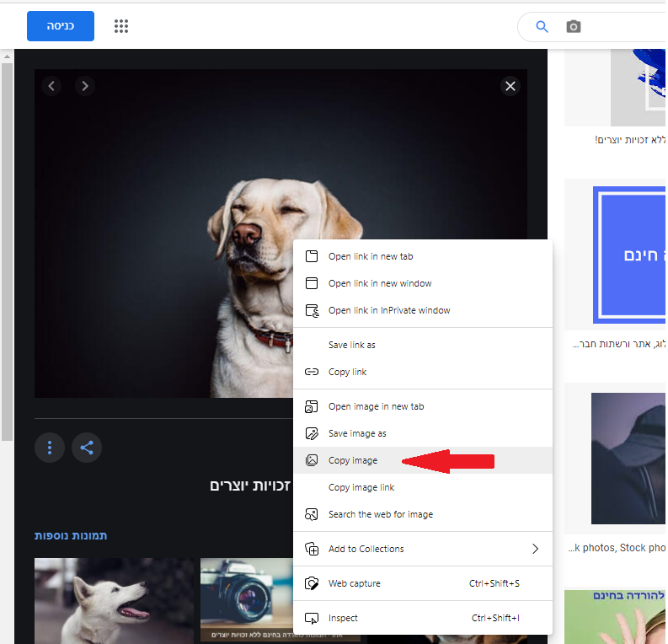Click the Copy image picture icon
The height and width of the screenshot is (644, 668).
click(312, 460)
